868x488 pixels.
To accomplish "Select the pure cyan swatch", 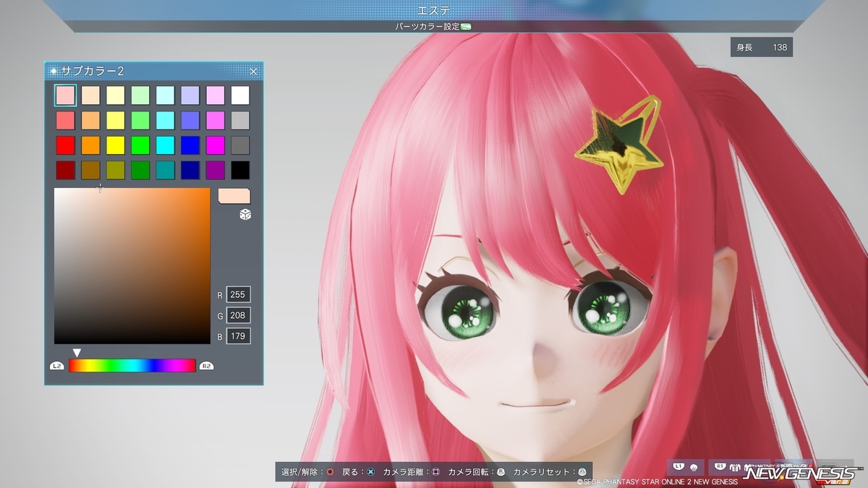I will pyautogui.click(x=166, y=145).
